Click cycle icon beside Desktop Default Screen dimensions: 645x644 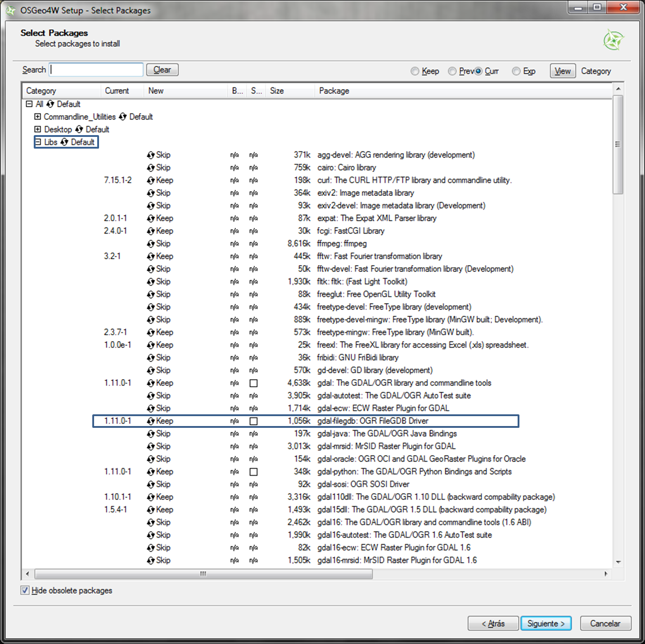79,130
